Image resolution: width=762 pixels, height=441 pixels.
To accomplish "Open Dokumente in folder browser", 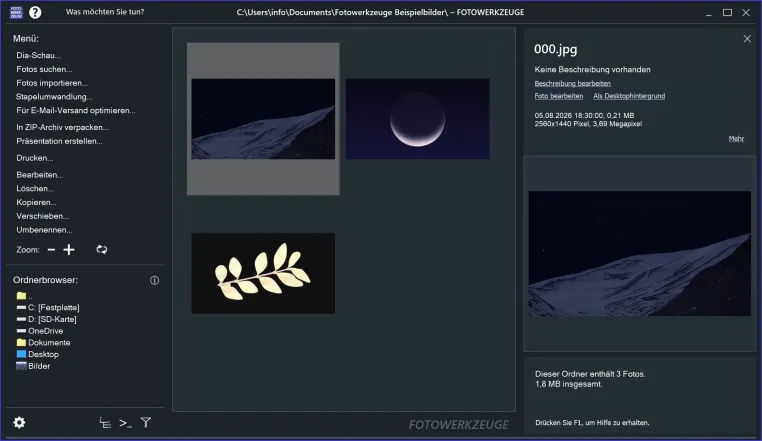I will (x=49, y=342).
